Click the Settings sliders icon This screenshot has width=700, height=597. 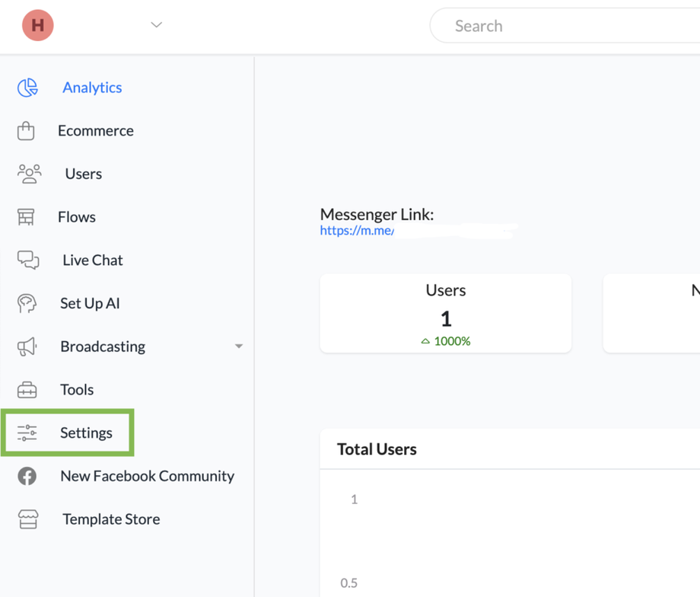pos(27,433)
